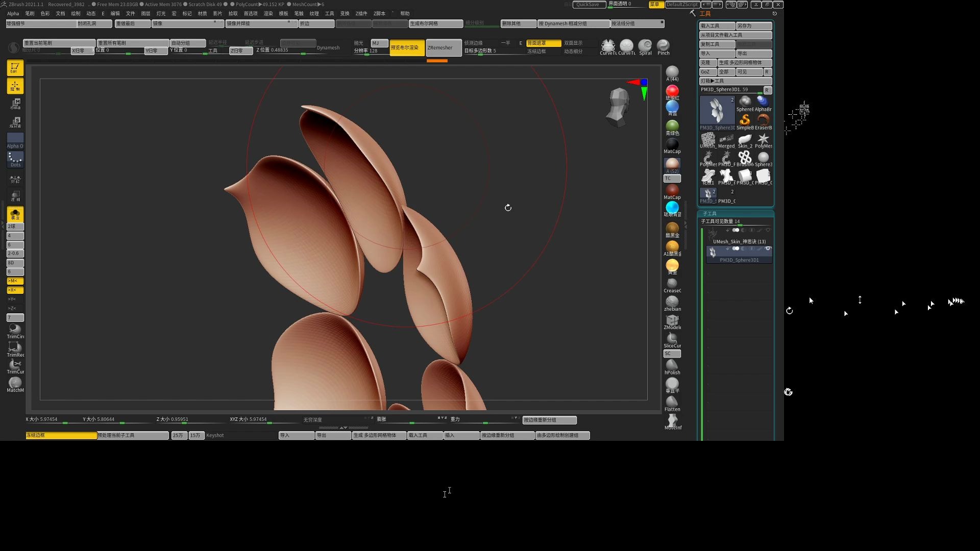Click 载入工具 Load Tool in Tool palette
Viewport: 980px width, 551px height.
tap(717, 26)
